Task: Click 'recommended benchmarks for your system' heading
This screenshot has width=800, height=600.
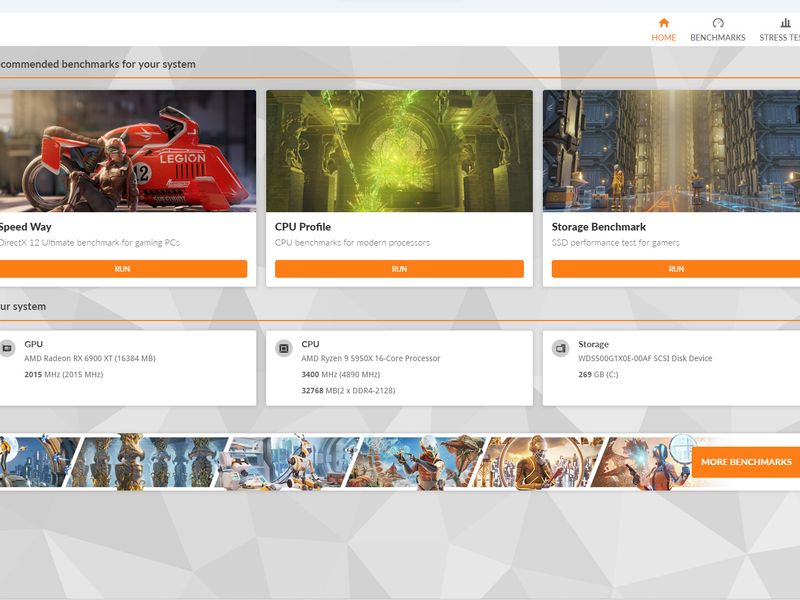Action: point(97,64)
